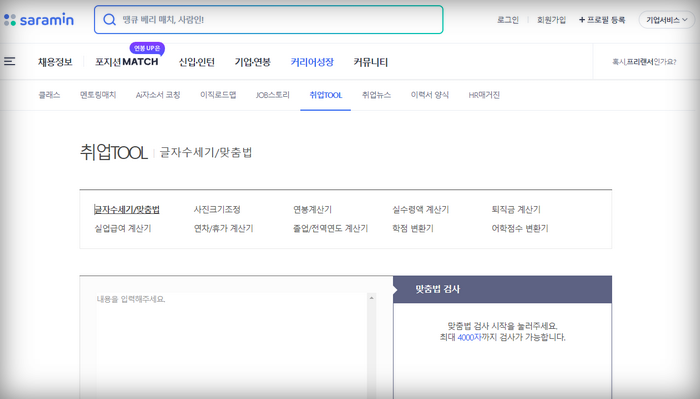Screen dimensions: 700x399
Task: Click the 4000자 highlighted text
Action: (x=469, y=337)
